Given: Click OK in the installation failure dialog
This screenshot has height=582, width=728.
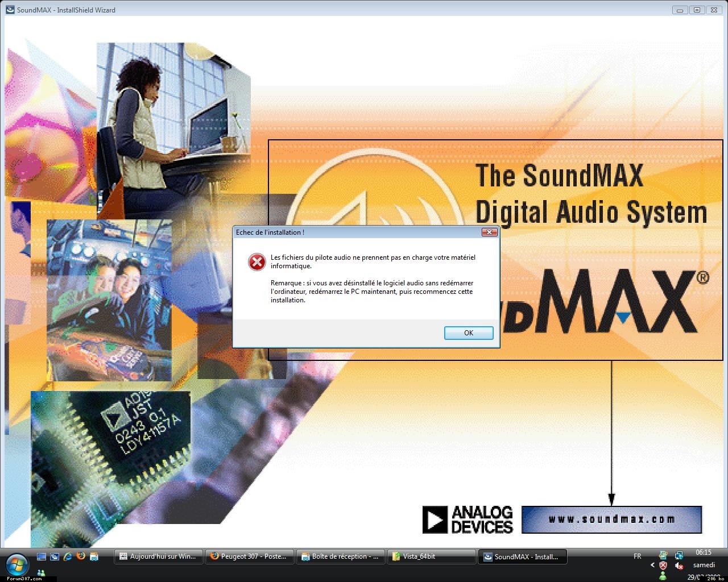Looking at the screenshot, I should tap(468, 333).
